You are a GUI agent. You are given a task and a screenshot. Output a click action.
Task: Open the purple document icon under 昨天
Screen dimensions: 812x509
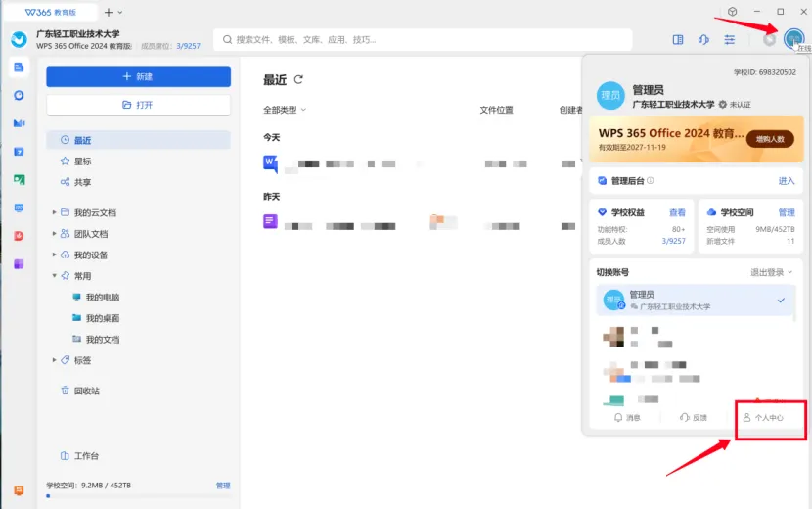tap(270, 222)
